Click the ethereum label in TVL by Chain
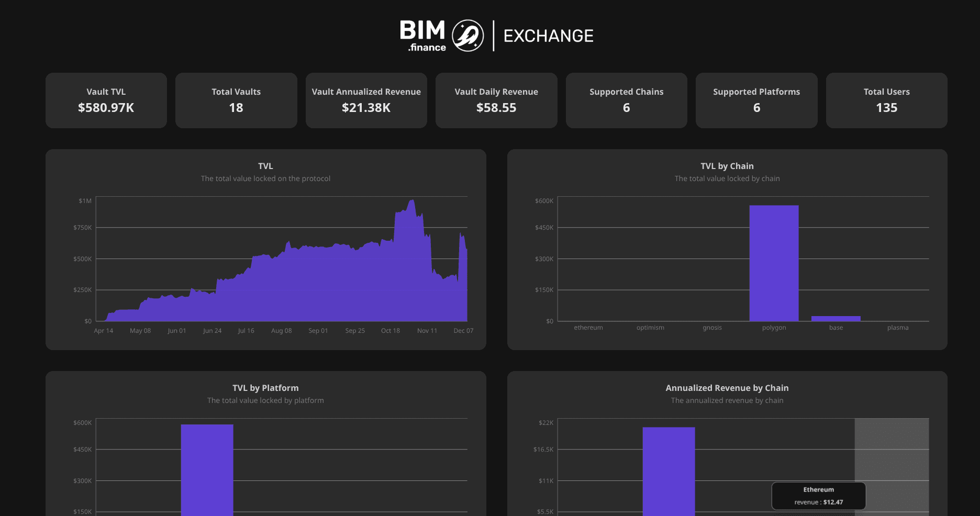The width and height of the screenshot is (980, 516). point(588,328)
